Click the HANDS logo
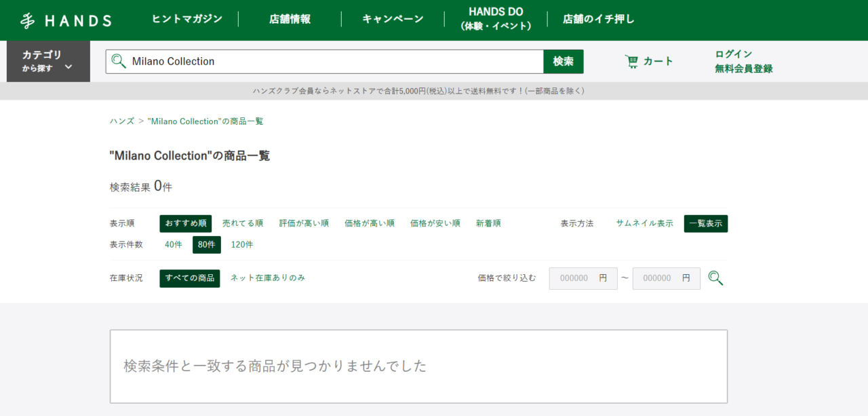Viewport: 868px width, 416px height. tap(66, 20)
